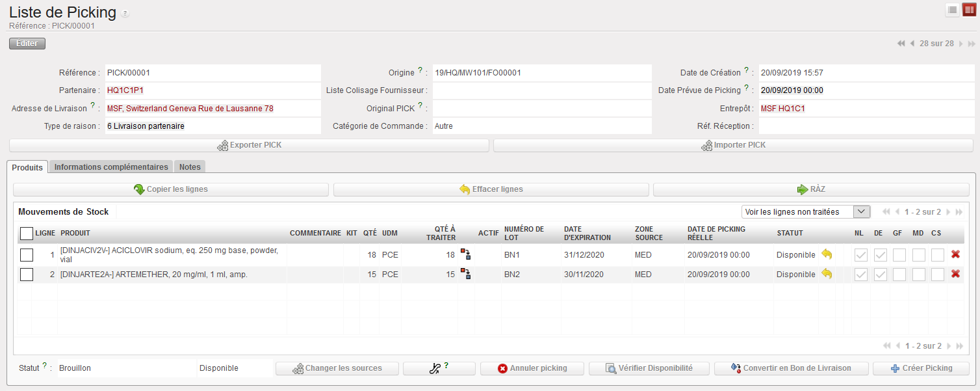Check the box for line 1 ACICLOVIR

[x=27, y=255]
